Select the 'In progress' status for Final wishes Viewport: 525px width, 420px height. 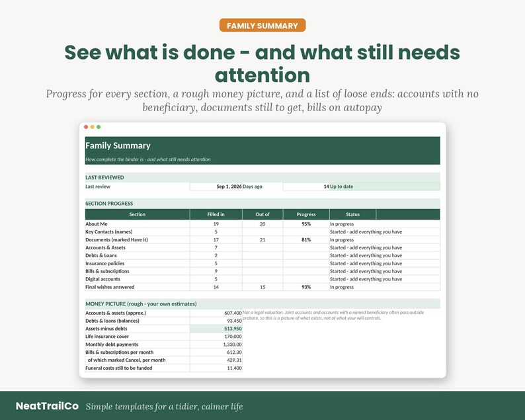(385, 287)
